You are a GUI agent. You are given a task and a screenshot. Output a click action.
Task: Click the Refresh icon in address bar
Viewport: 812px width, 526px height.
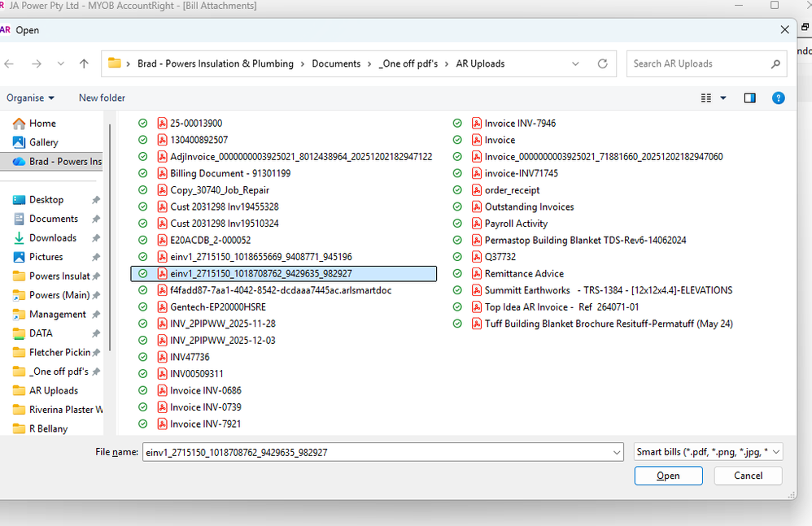click(602, 63)
